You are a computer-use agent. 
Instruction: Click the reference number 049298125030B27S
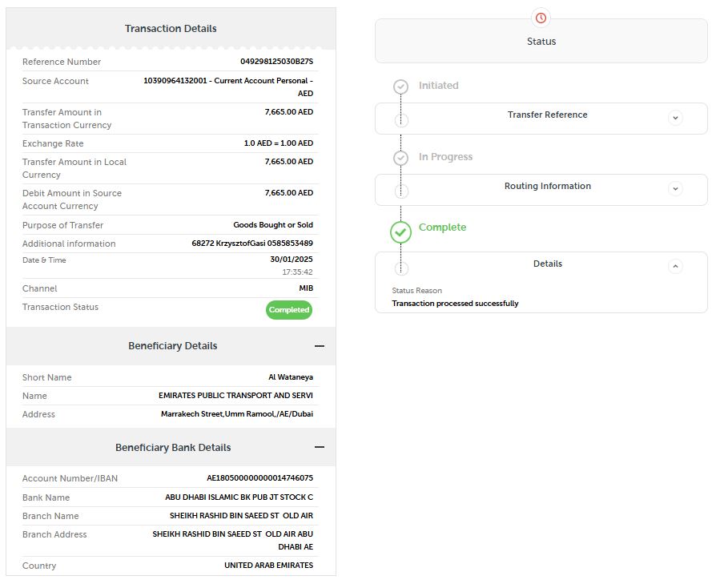pyautogui.click(x=276, y=62)
